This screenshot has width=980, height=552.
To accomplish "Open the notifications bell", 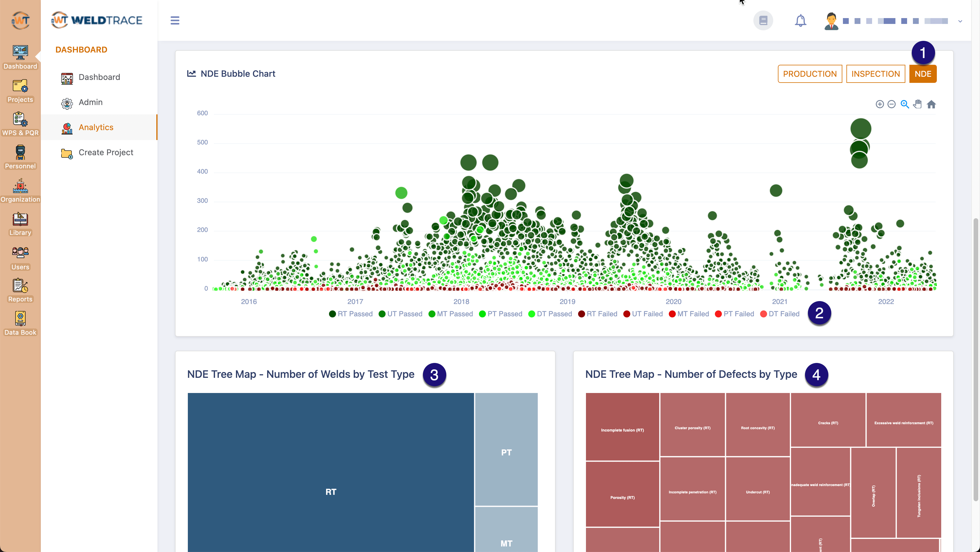I will click(800, 20).
